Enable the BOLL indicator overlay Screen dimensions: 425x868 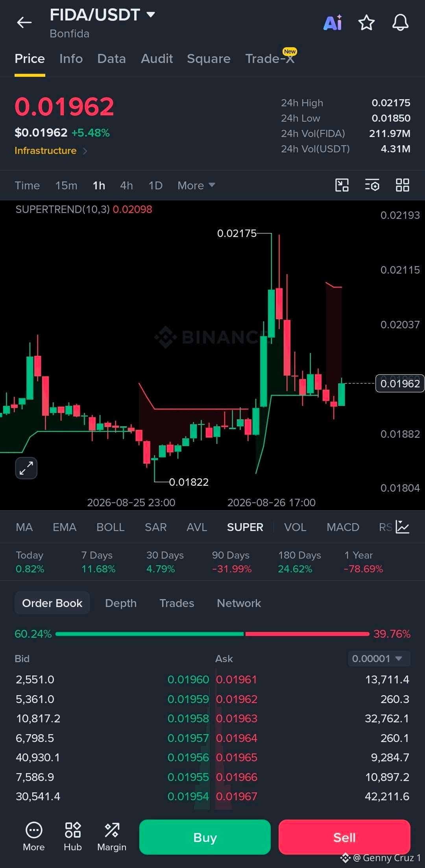[x=111, y=527]
